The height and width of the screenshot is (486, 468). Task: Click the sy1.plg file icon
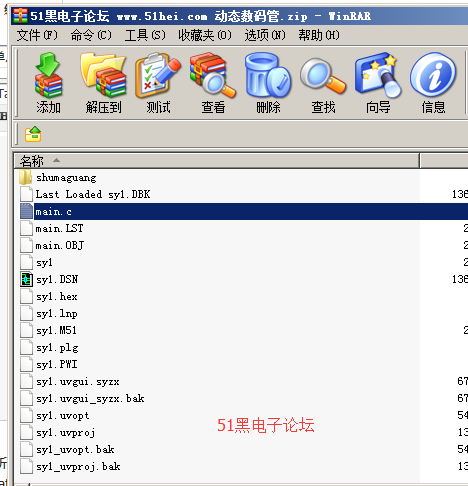26,347
